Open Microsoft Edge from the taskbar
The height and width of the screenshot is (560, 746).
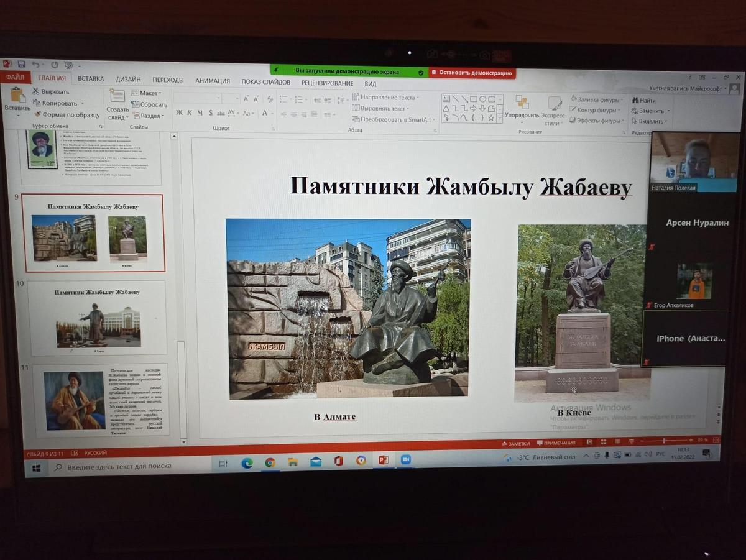(247, 462)
